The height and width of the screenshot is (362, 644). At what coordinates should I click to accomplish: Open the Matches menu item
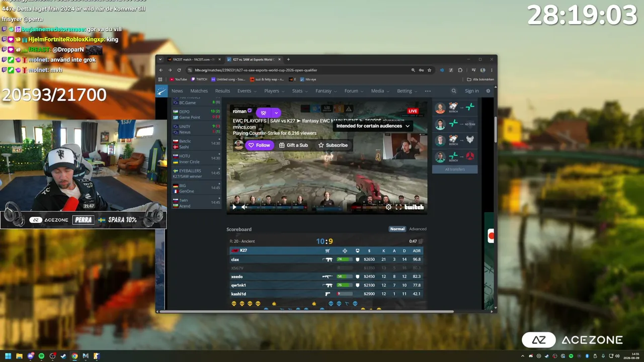tap(199, 91)
